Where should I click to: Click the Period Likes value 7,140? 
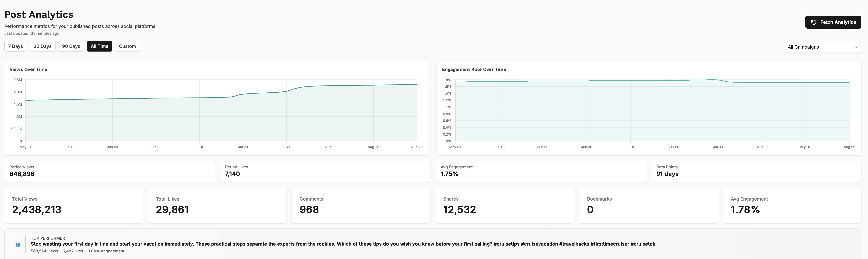click(x=233, y=174)
